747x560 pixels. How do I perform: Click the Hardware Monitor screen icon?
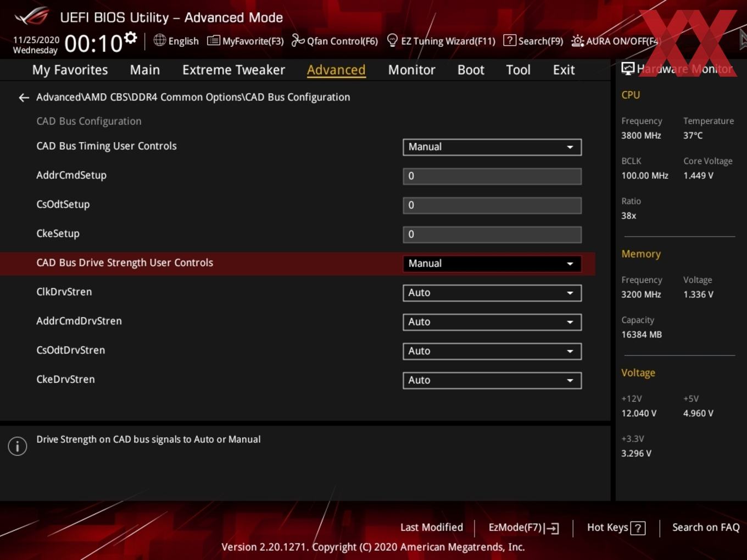[628, 68]
